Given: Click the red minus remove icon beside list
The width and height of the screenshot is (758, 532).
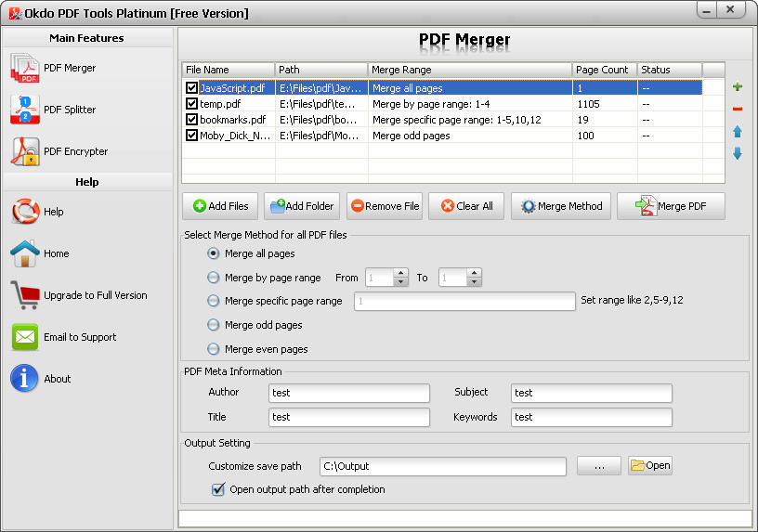Looking at the screenshot, I should tap(738, 110).
